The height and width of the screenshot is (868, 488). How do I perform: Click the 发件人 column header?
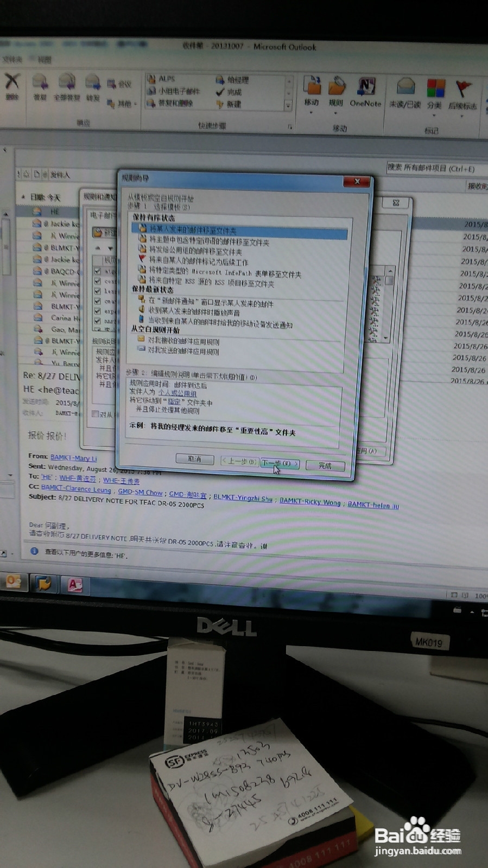[60, 175]
